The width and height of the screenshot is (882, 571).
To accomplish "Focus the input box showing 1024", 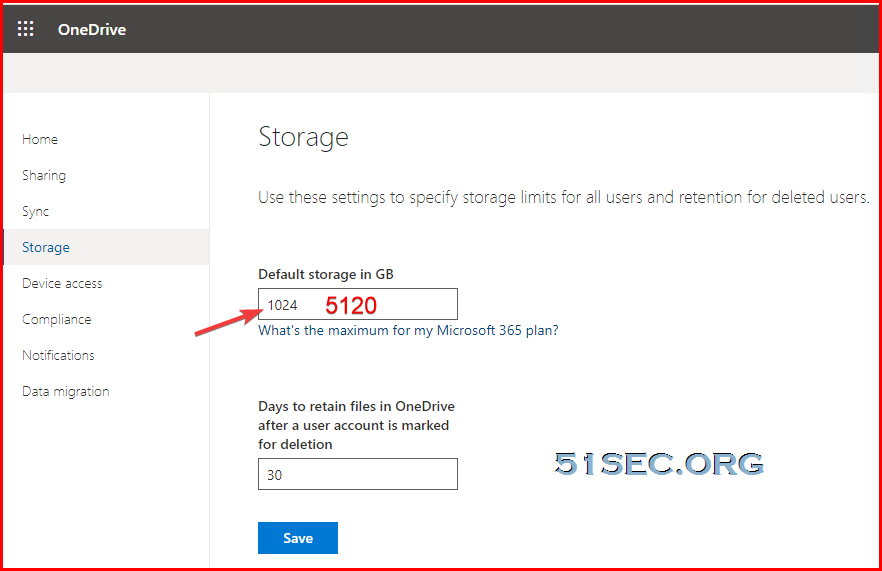I will [358, 304].
